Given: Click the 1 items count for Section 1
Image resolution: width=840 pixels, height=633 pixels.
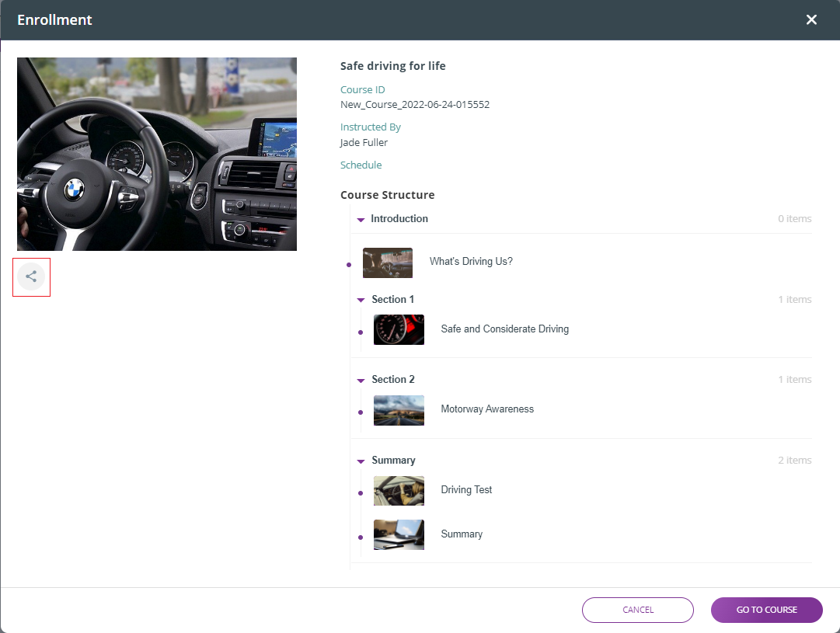Looking at the screenshot, I should [x=794, y=299].
